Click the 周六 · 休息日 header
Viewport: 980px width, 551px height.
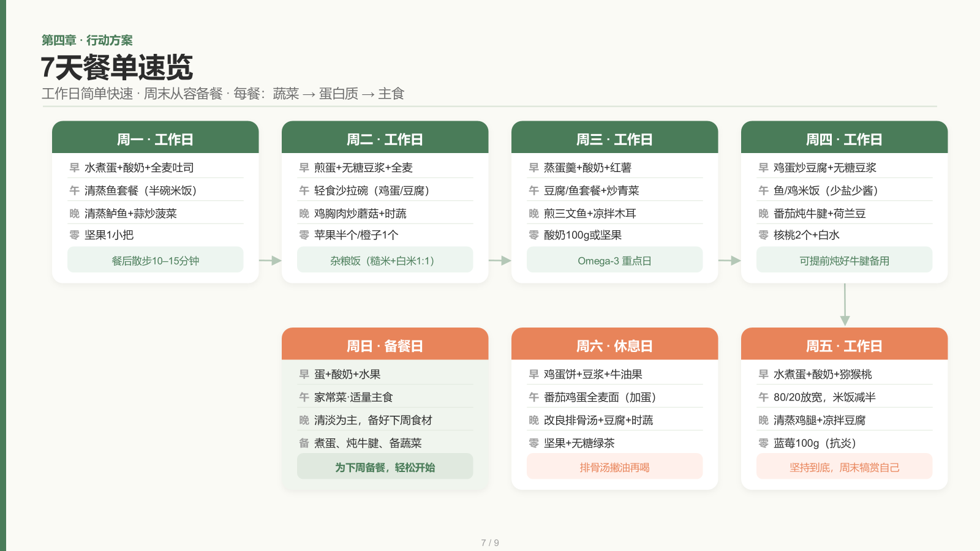[615, 344]
